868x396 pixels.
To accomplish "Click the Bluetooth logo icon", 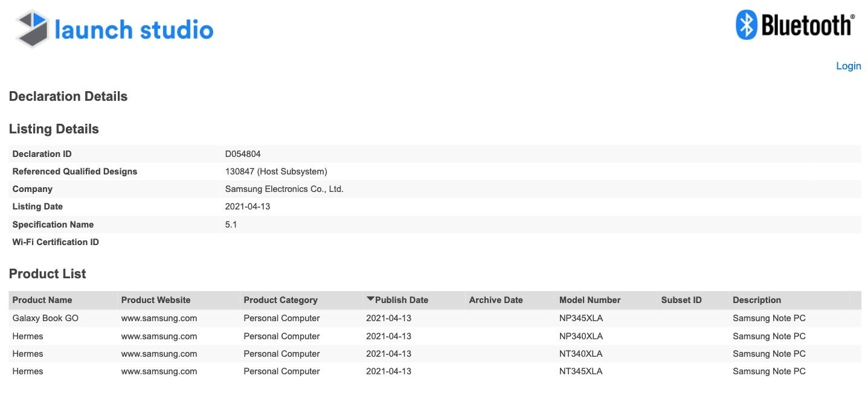I will click(x=746, y=25).
